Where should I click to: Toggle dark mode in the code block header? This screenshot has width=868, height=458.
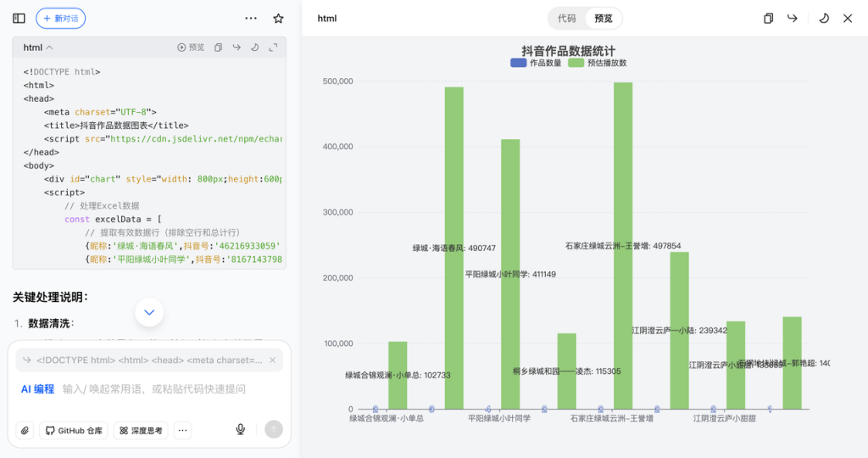[x=254, y=47]
